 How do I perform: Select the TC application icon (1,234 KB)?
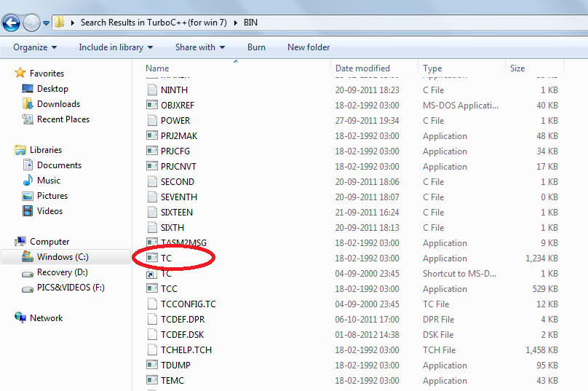click(152, 258)
